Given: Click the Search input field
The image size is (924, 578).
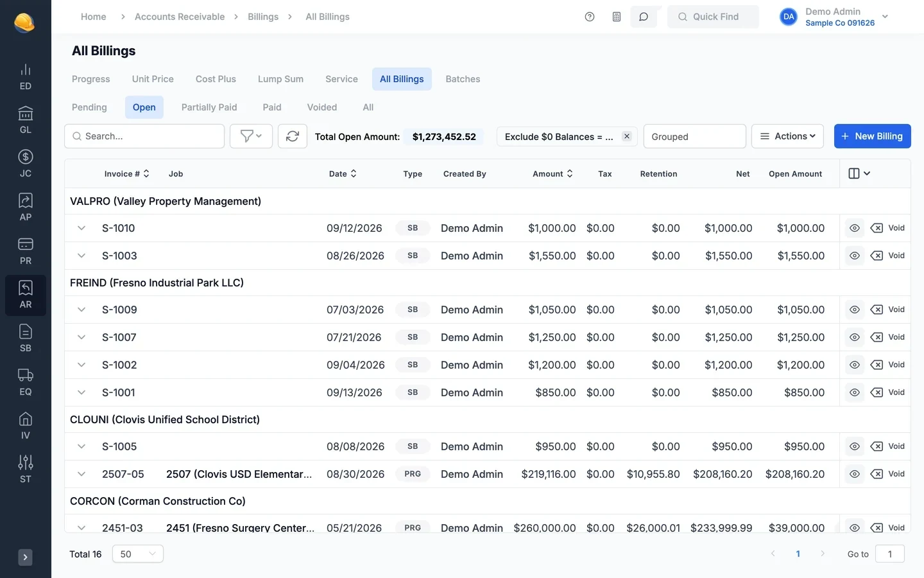Looking at the screenshot, I should [x=144, y=136].
